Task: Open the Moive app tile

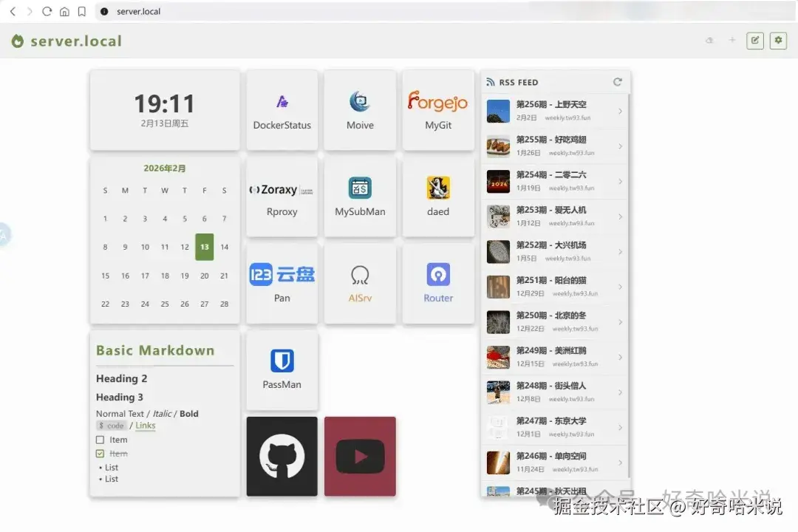Action: [x=360, y=110]
